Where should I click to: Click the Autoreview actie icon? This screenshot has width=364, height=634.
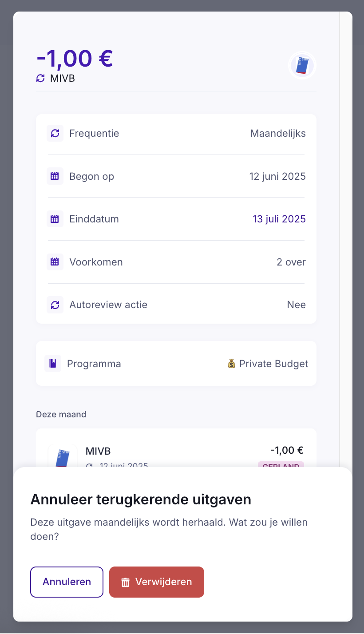click(x=55, y=305)
